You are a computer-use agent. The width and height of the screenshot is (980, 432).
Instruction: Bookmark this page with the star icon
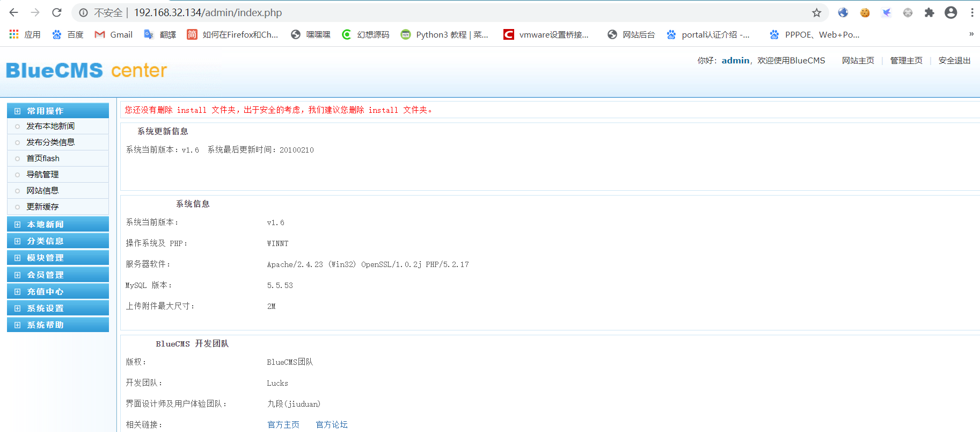(816, 12)
